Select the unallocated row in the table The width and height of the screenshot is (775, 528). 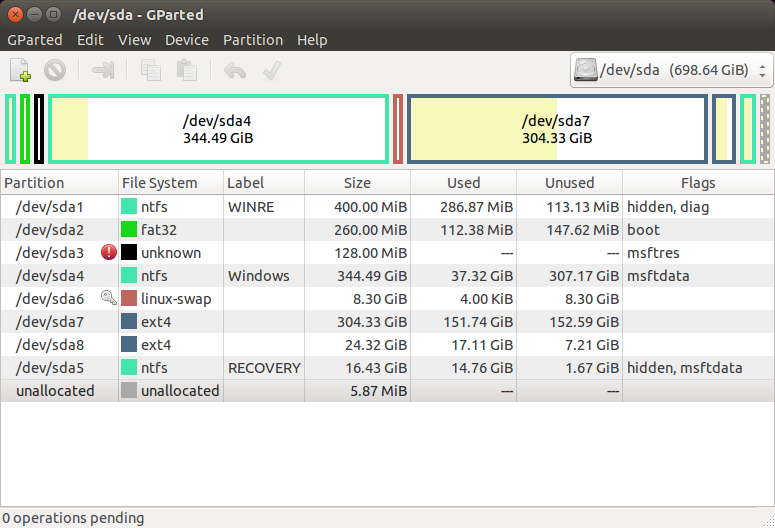(x=388, y=391)
